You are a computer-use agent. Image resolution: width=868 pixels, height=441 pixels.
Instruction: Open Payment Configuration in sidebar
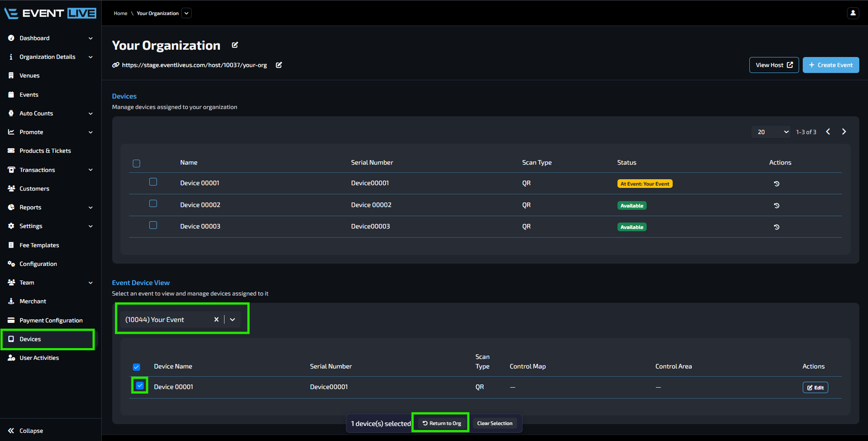tap(51, 321)
